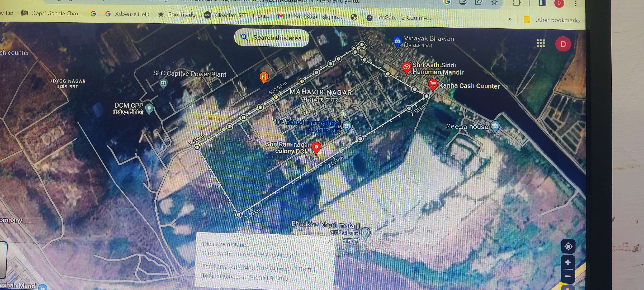Click the measurement point near the 2.50 km label
The image size is (644, 290).
coord(409,108)
